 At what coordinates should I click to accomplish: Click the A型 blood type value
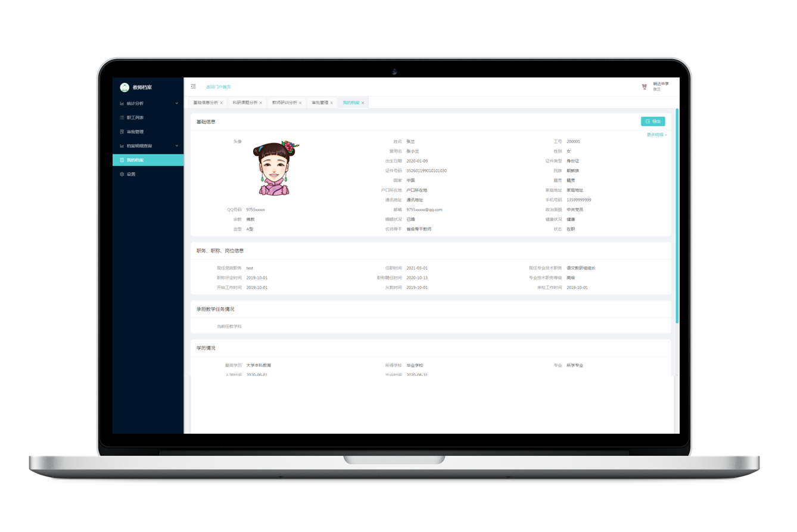tap(250, 229)
